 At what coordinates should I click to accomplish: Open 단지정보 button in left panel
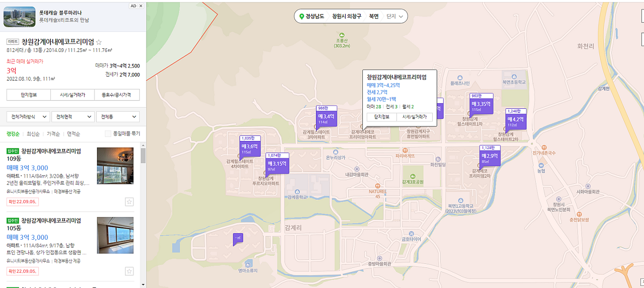pyautogui.click(x=29, y=95)
